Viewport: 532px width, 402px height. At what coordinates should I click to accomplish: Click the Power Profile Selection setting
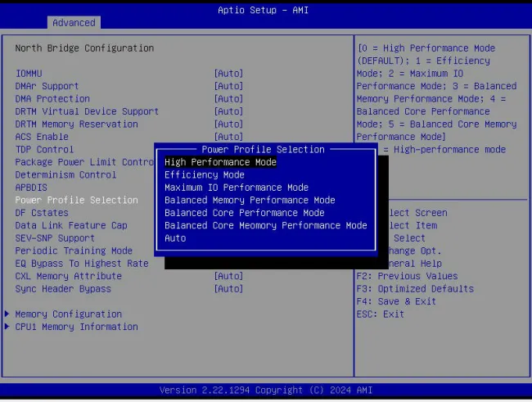coord(76,201)
